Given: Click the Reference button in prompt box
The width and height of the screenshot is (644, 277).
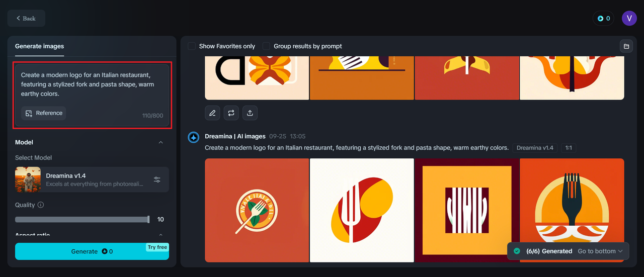Looking at the screenshot, I should coord(44,113).
